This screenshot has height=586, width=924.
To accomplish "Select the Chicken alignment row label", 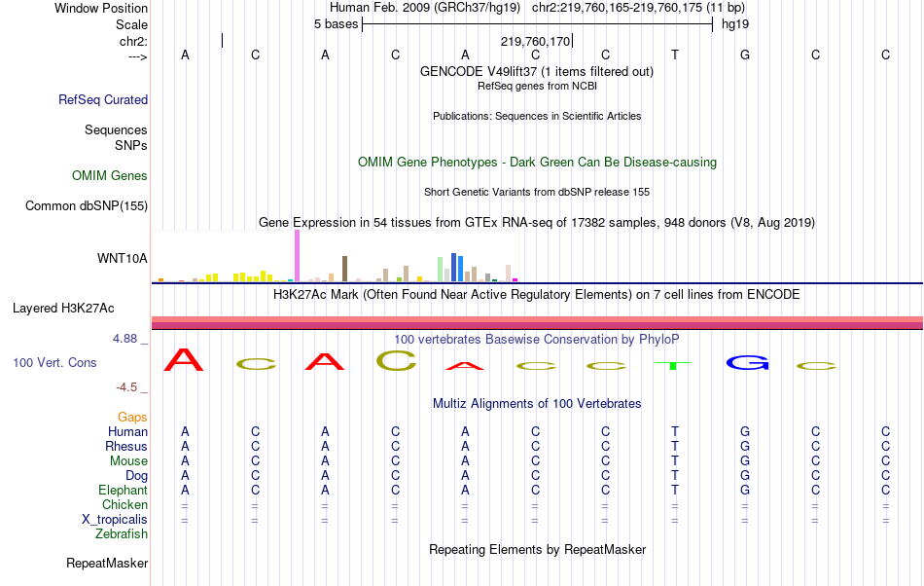I will [x=124, y=504].
